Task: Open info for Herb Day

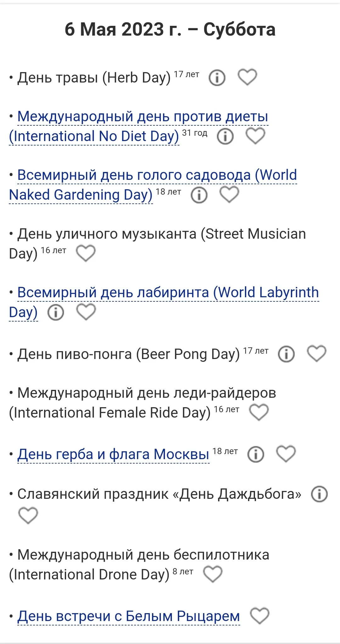Action: [x=217, y=77]
